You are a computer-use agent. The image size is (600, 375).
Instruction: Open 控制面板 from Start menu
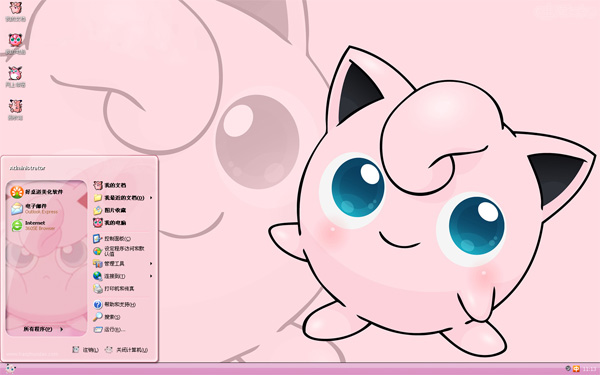(x=112, y=239)
